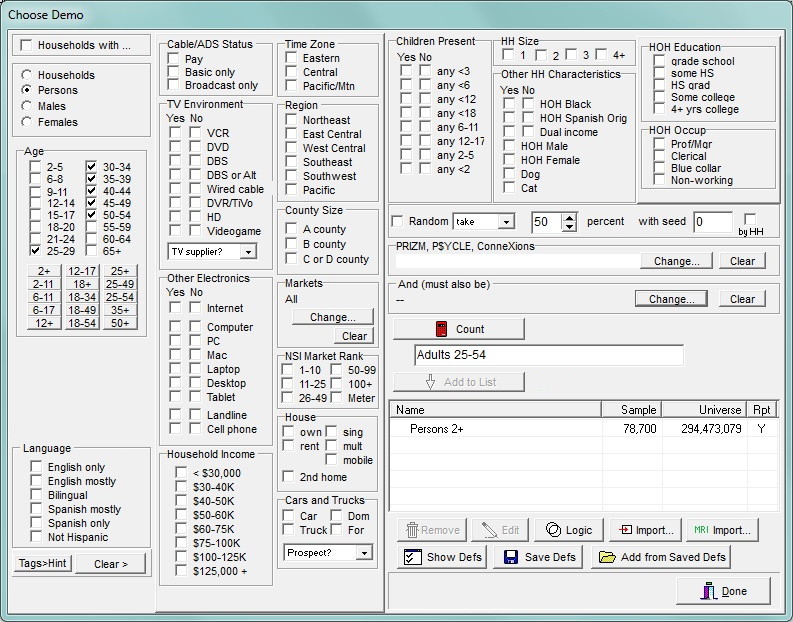Click the Import arrow icon
The image size is (793, 622).
pyautogui.click(x=626, y=530)
